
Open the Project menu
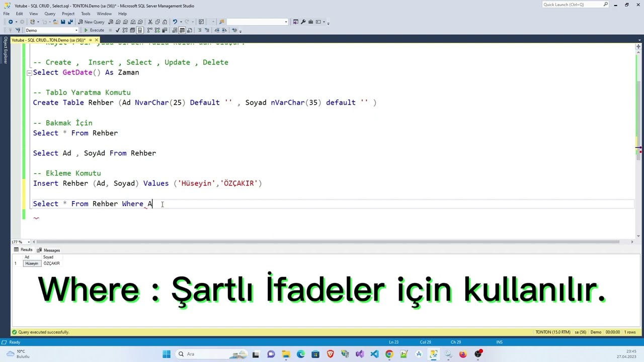(68, 14)
